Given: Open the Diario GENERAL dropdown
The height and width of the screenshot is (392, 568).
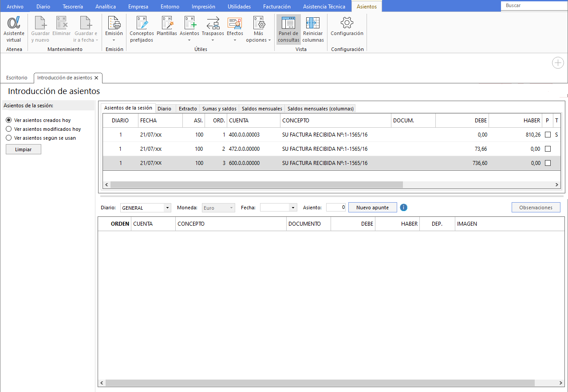Looking at the screenshot, I should 167,208.
